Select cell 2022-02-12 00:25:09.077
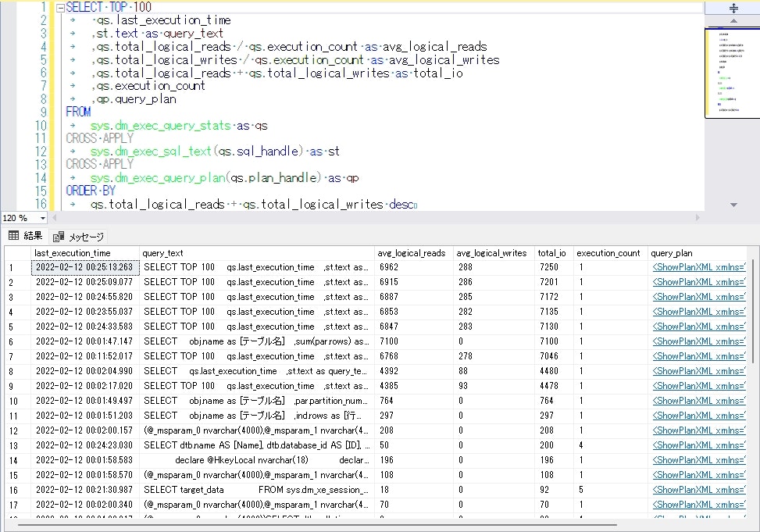This screenshot has width=760, height=532. pyautogui.click(x=85, y=282)
